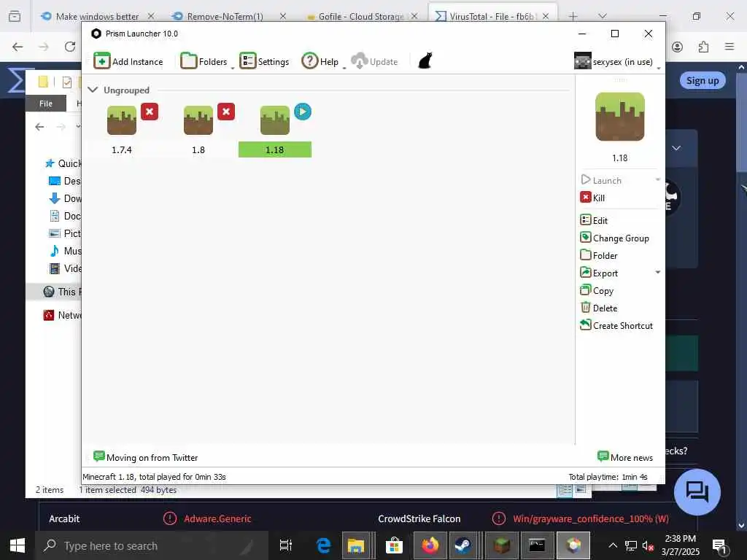Click the Launch button in sidebar
This screenshot has height=560, width=747.
coord(601,180)
